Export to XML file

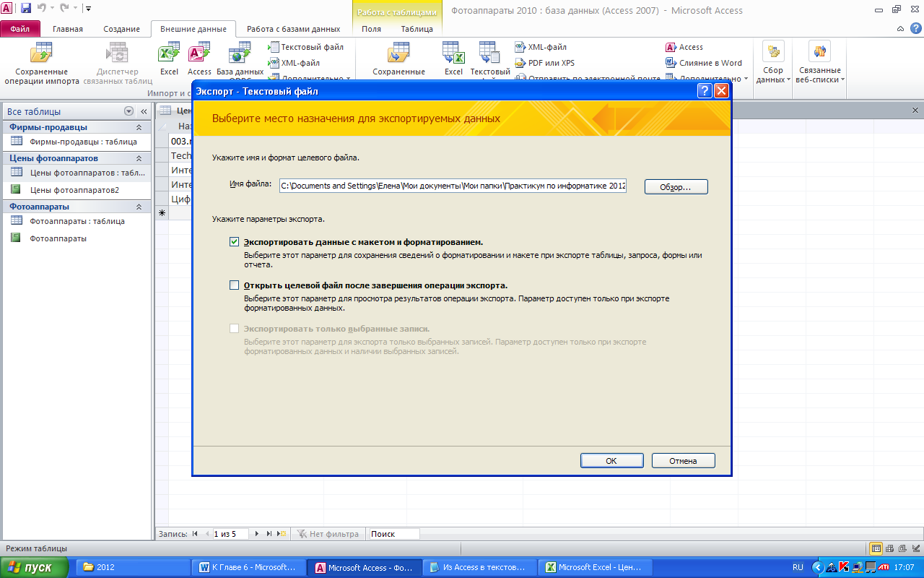(x=541, y=47)
